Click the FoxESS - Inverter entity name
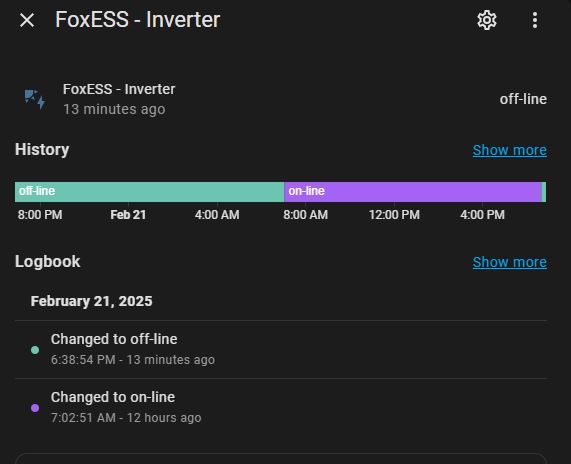571x464 pixels. tap(119, 89)
